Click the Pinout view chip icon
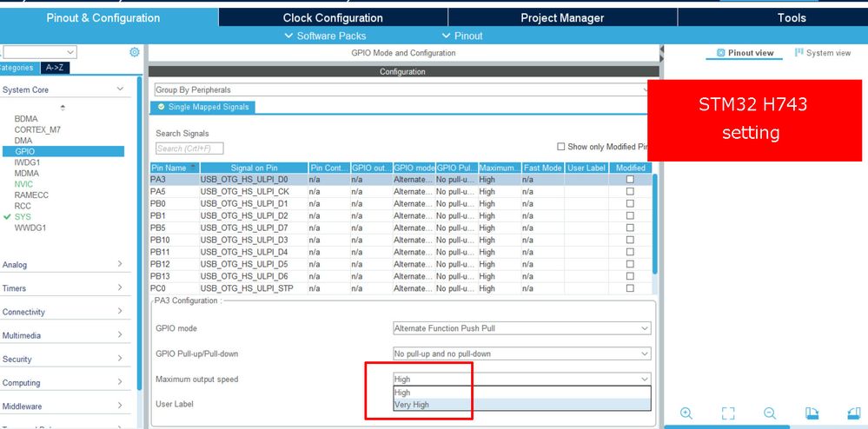 [x=720, y=53]
